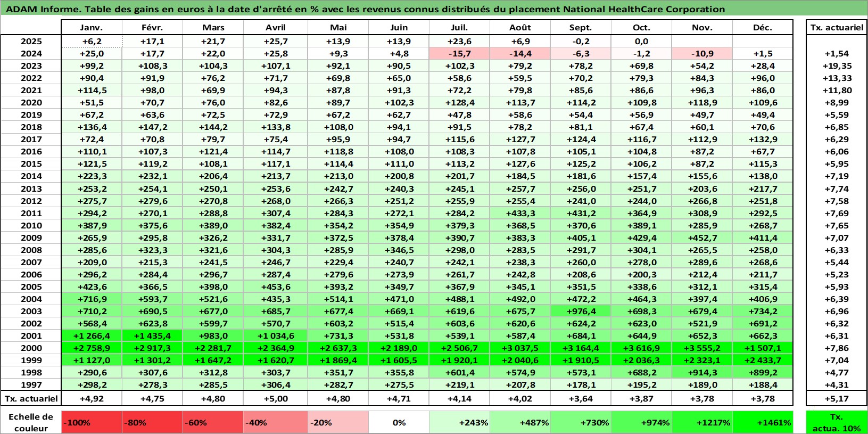Select the -10,9 cell for November 2024

(702, 53)
